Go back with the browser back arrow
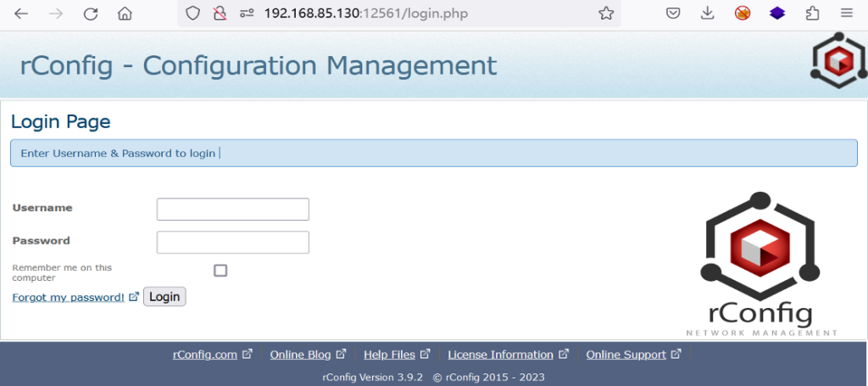Image resolution: width=868 pixels, height=386 pixels. coord(21,14)
